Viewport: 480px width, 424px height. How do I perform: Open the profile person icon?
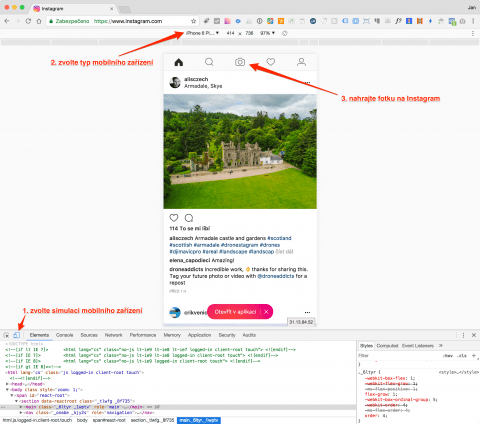pos(301,62)
